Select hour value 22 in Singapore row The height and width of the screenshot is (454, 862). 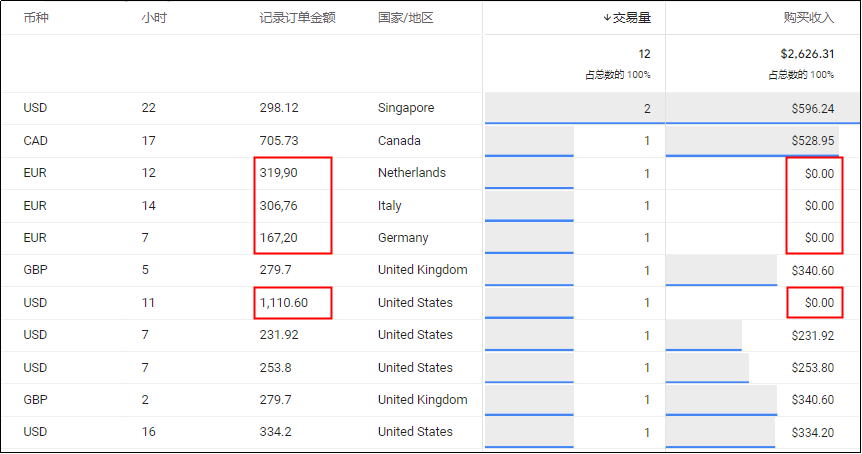pos(150,108)
